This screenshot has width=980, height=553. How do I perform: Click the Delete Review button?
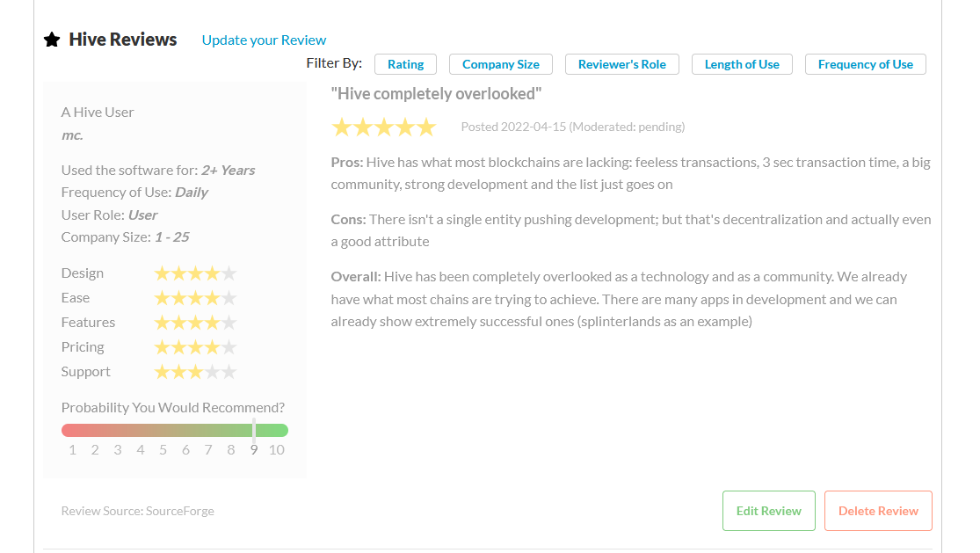[878, 511]
